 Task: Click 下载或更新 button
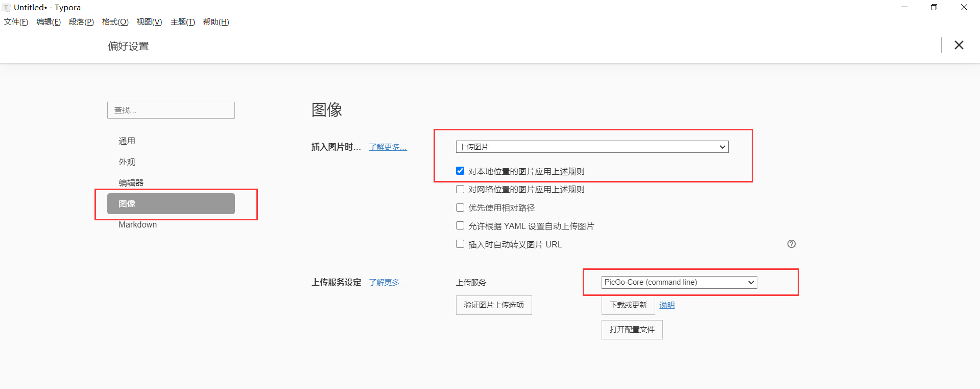628,305
